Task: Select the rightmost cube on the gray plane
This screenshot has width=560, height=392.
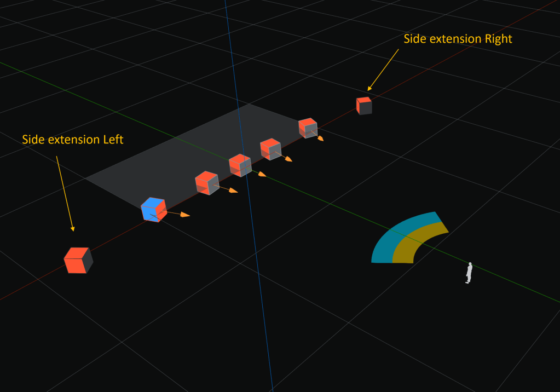Action: pyautogui.click(x=308, y=128)
